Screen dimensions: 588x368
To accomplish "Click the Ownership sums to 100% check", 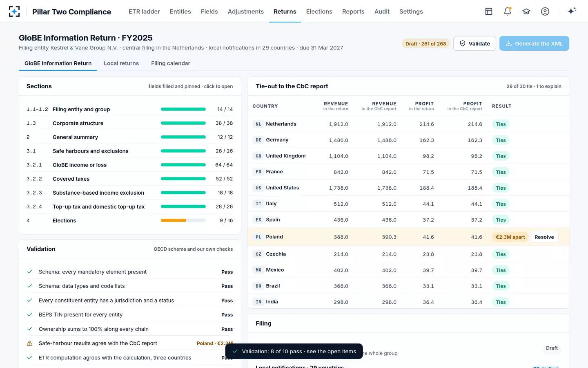I will click(129, 329).
